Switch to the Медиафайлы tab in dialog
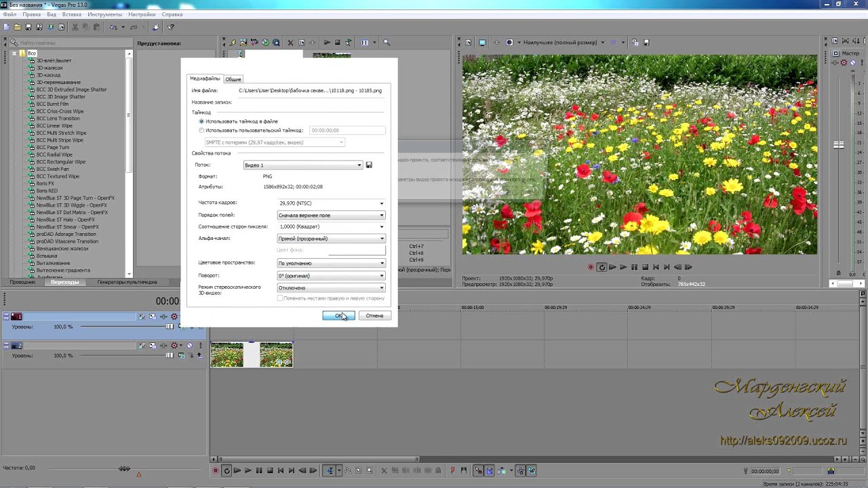The width and height of the screenshot is (868, 488). click(x=205, y=79)
